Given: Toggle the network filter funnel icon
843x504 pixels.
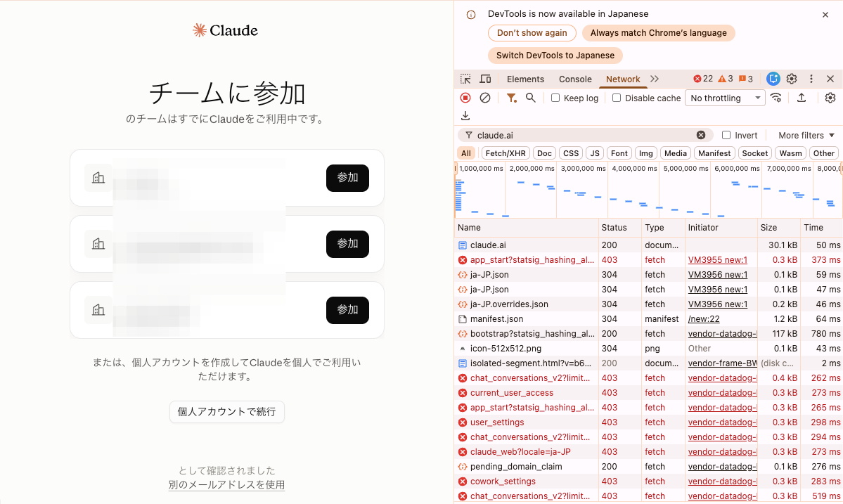Looking at the screenshot, I should click(511, 98).
